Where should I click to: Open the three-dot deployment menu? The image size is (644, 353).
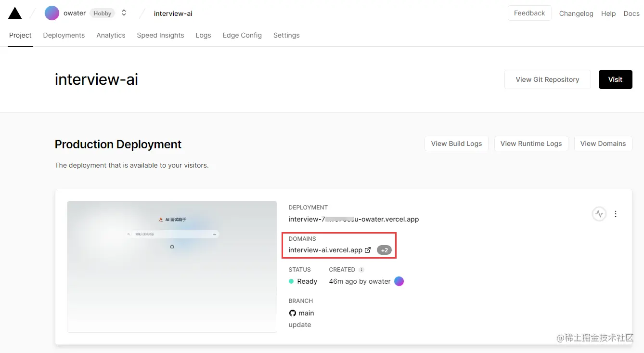[616, 214]
